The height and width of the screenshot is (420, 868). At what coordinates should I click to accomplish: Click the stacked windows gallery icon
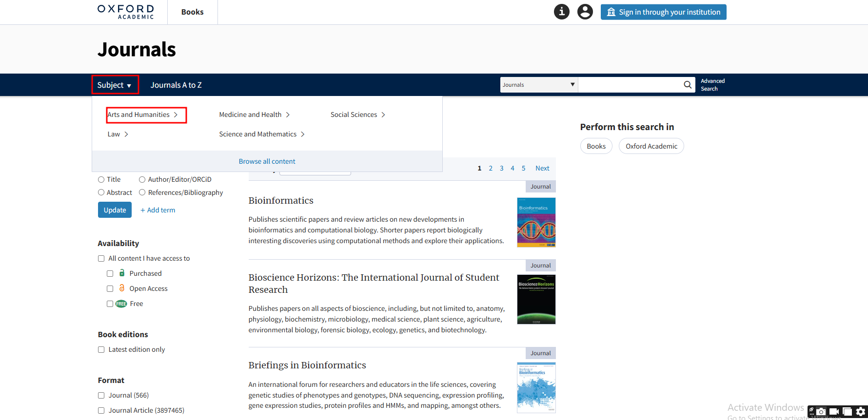pyautogui.click(x=848, y=412)
